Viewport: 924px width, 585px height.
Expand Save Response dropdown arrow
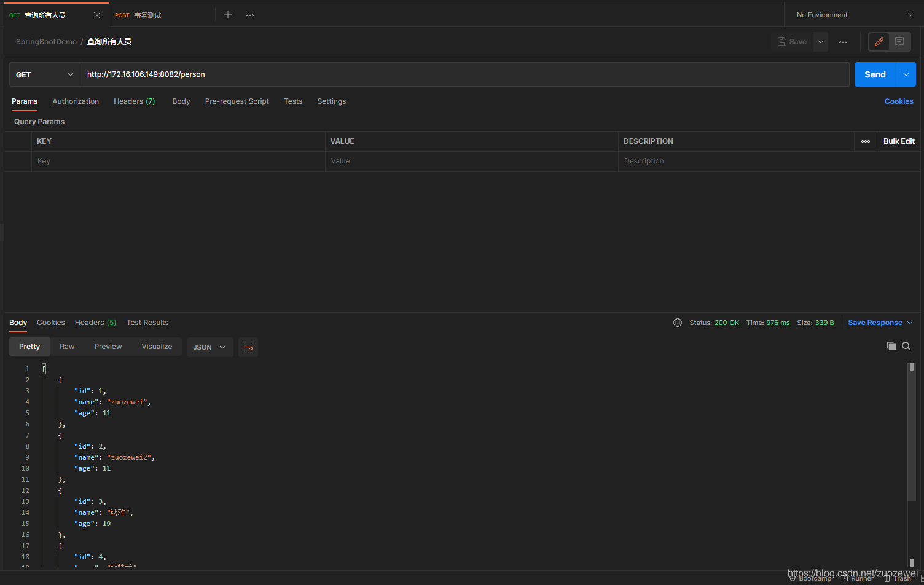pyautogui.click(x=910, y=323)
